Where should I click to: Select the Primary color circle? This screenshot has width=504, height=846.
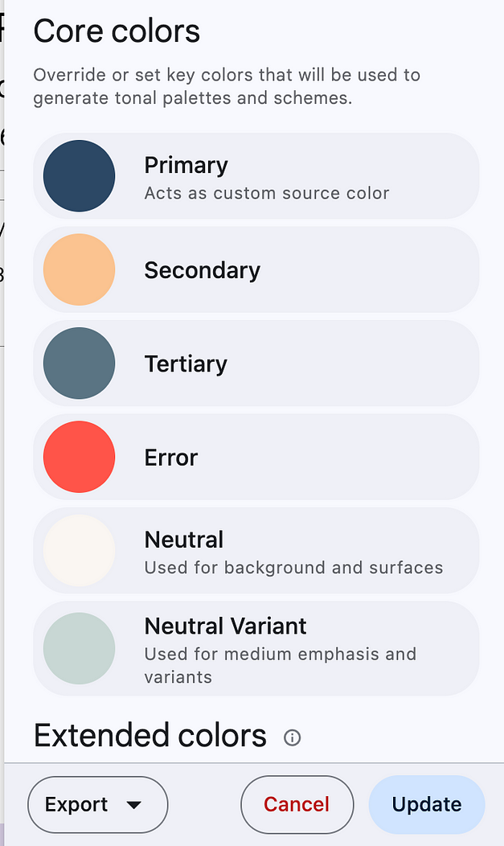(79, 176)
